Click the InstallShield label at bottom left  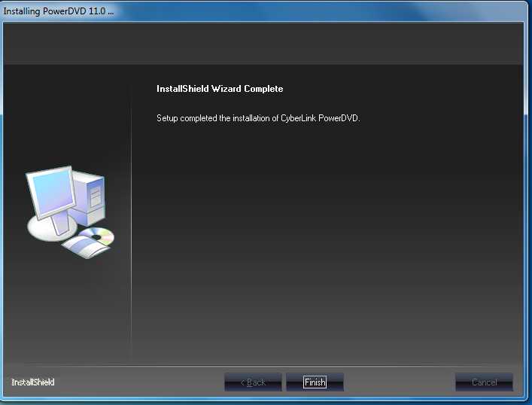point(33,382)
